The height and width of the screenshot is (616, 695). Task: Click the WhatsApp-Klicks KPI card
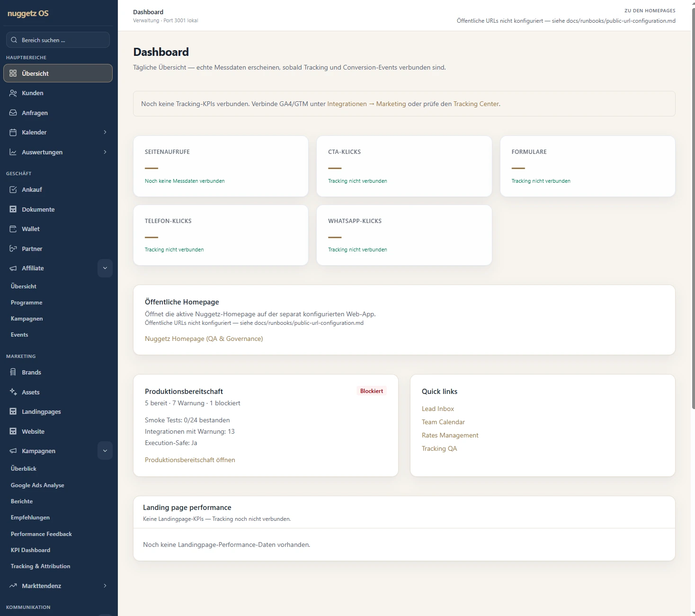click(404, 235)
